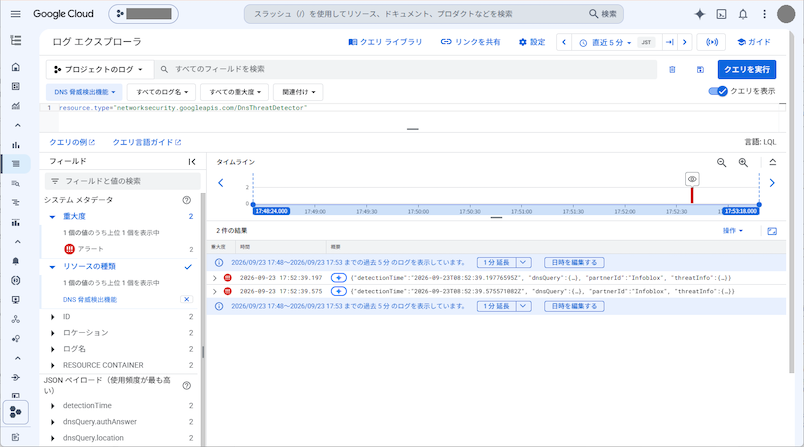Expand the log name field
Viewport: 804px width, 447px height.
52,349
